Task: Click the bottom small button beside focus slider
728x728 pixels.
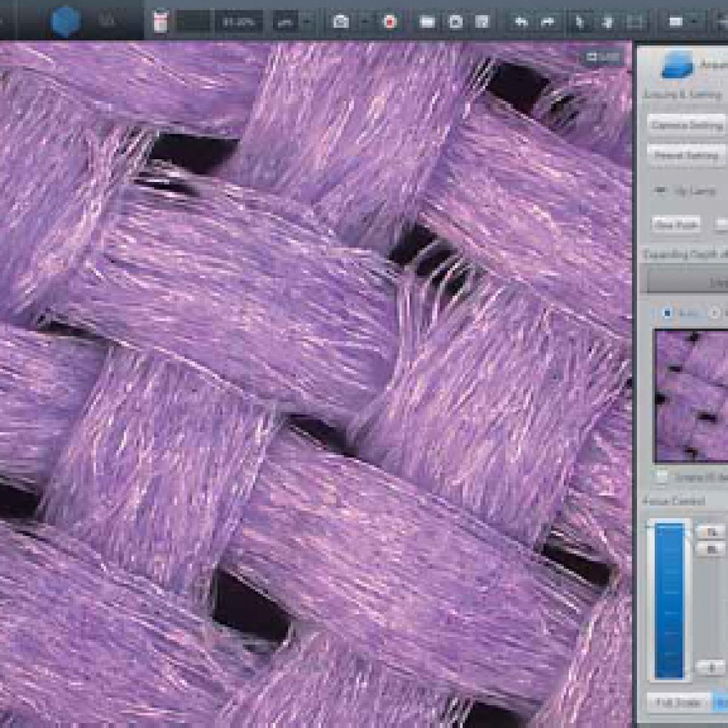Action: tap(712, 668)
